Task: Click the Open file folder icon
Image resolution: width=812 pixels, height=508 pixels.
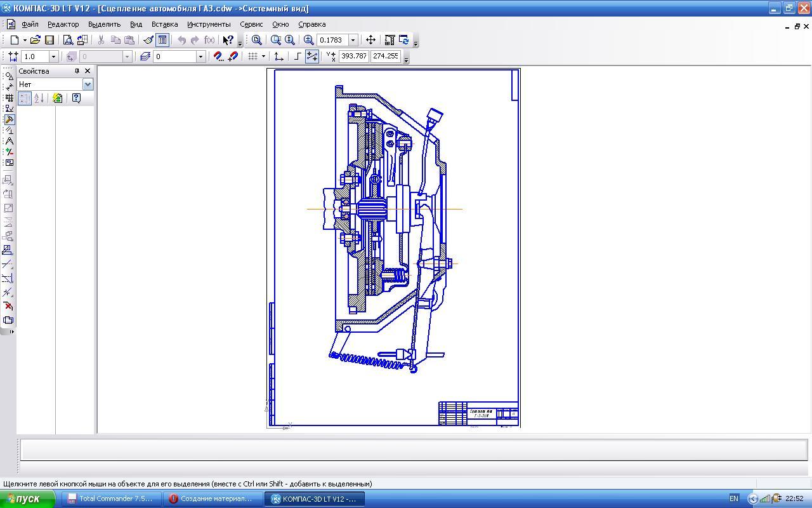Action: coord(36,40)
